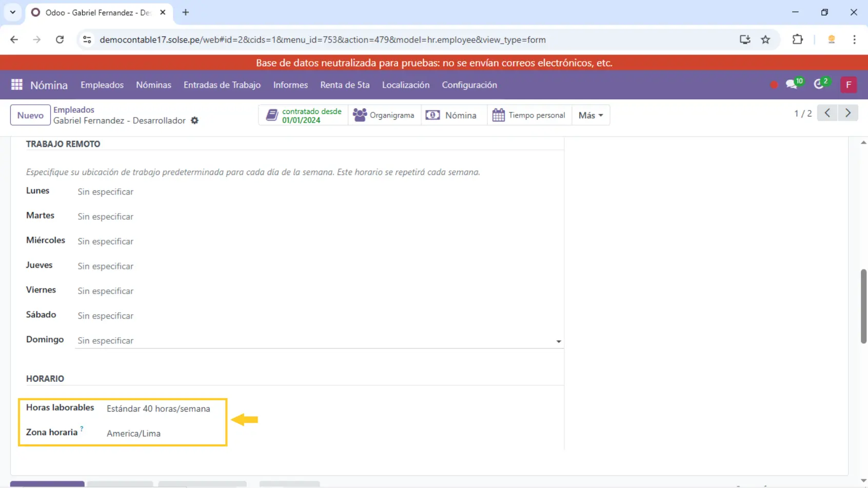Open the Configuración menu
Viewport: 868px width, 488px height.
coord(469,85)
